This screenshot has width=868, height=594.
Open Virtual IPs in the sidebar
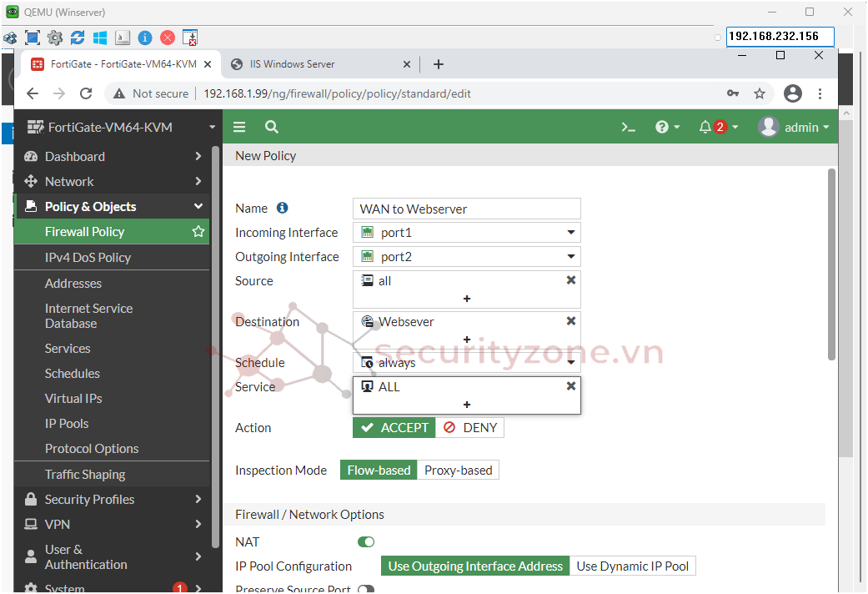tap(73, 399)
